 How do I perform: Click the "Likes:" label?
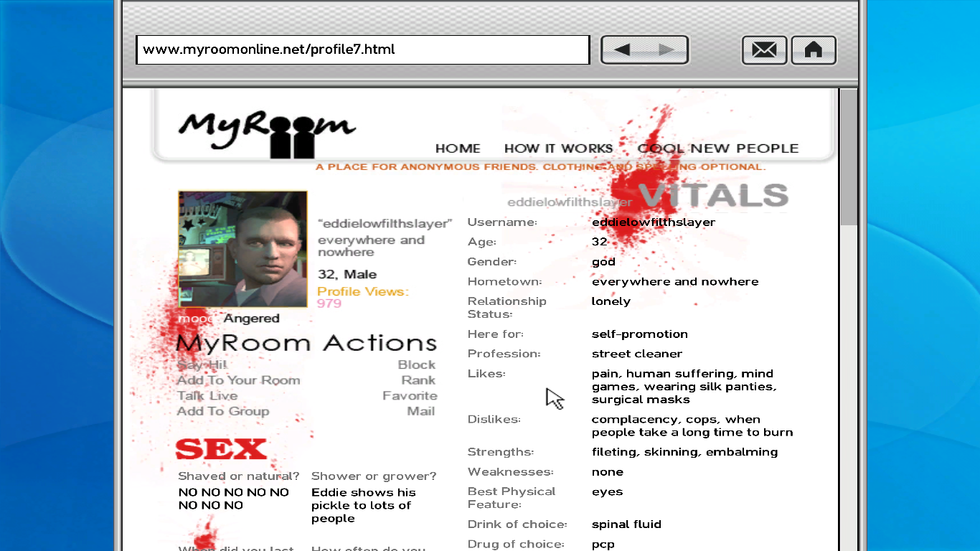(x=486, y=374)
